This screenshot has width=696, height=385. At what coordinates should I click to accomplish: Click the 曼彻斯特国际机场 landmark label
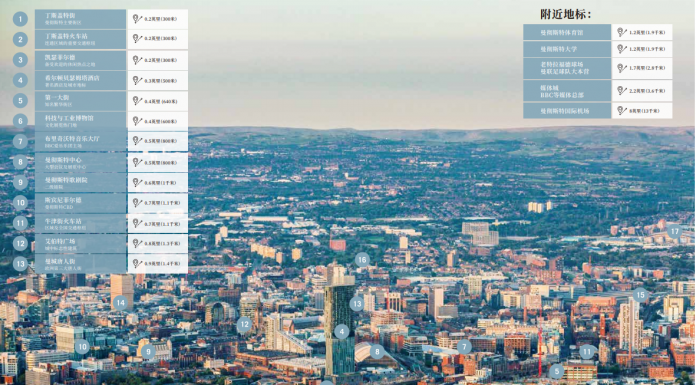(565, 111)
